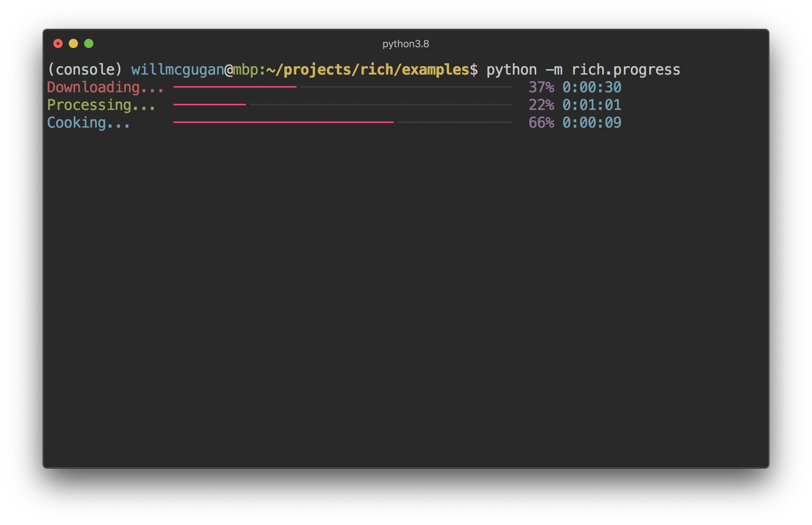Click the willmcgugan username in the prompt
Screen dimensions: 812x525
coord(177,70)
